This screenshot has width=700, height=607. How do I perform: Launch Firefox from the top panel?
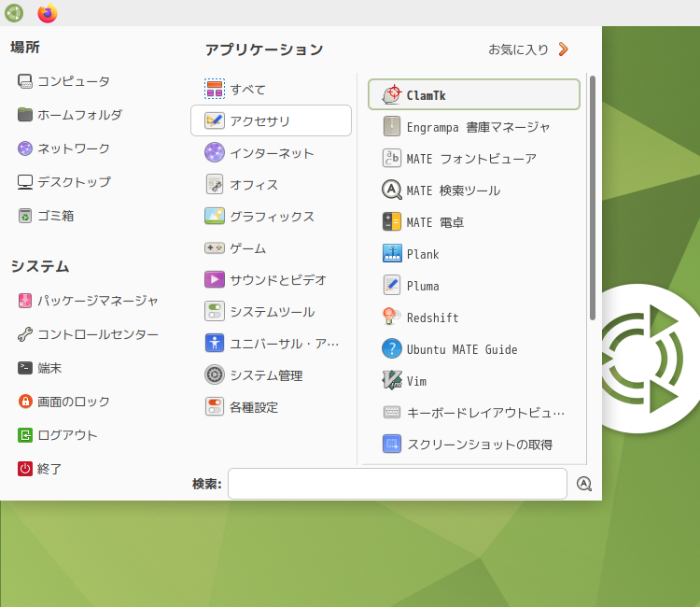[x=48, y=13]
